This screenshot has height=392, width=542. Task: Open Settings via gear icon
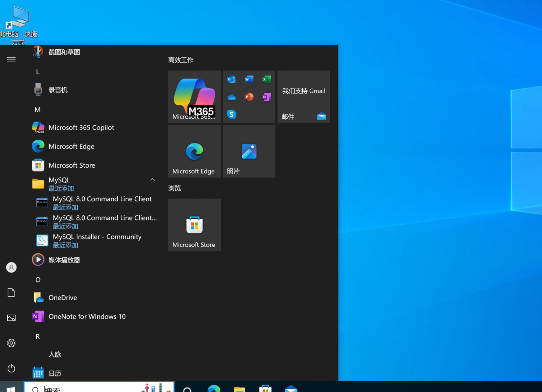[11, 343]
